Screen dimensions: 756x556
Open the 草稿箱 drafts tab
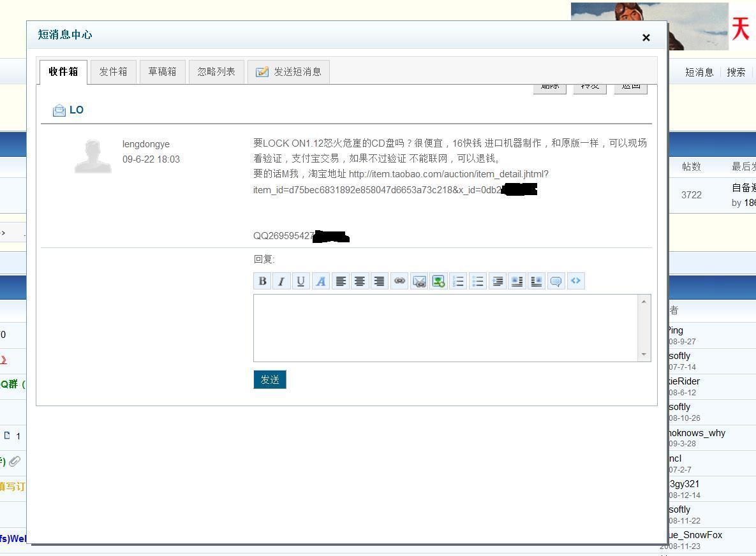pos(162,71)
